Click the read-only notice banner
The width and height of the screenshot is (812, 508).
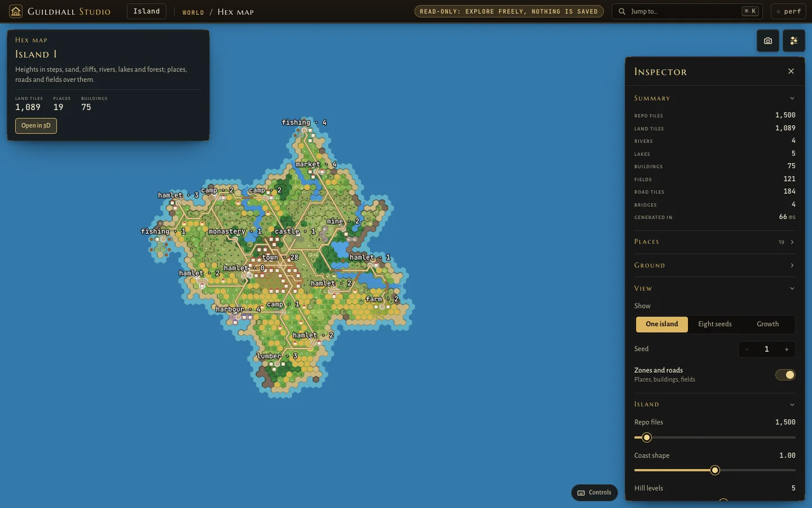(509, 11)
